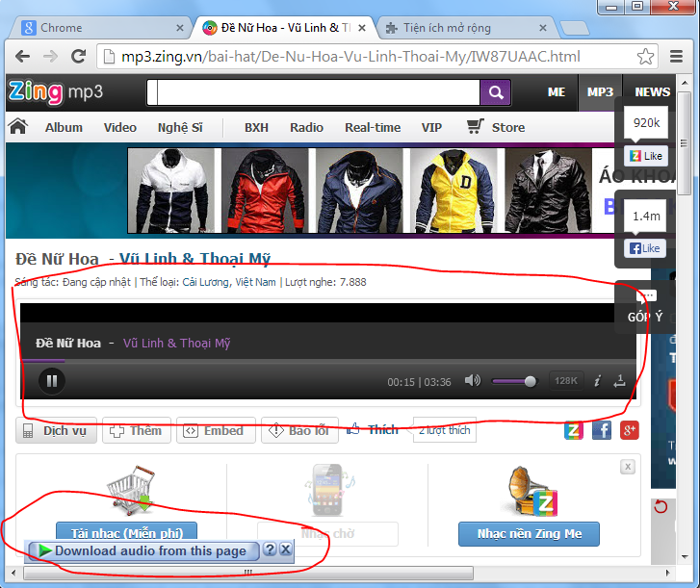This screenshot has width=700, height=588.
Task: Click the 2 lượt thích counter
Action: 445,430
